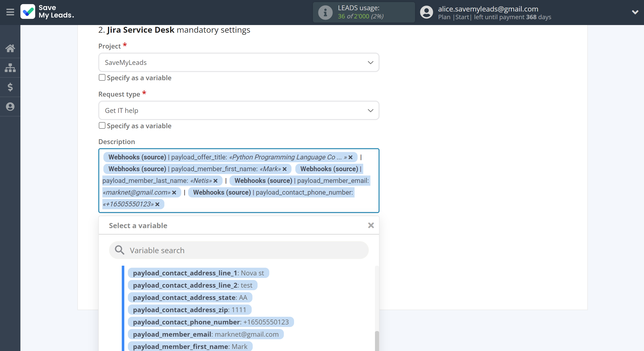The height and width of the screenshot is (351, 644).
Task: Search for a variable in search field
Action: (x=239, y=250)
